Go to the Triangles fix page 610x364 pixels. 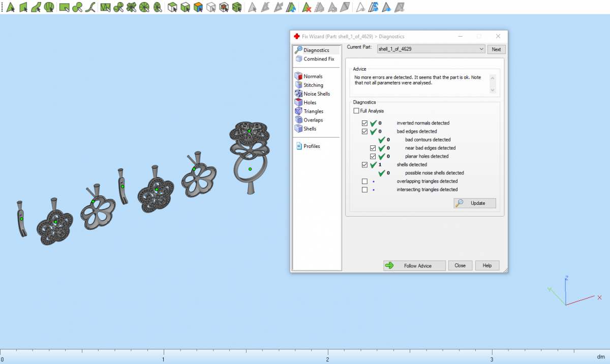point(313,111)
